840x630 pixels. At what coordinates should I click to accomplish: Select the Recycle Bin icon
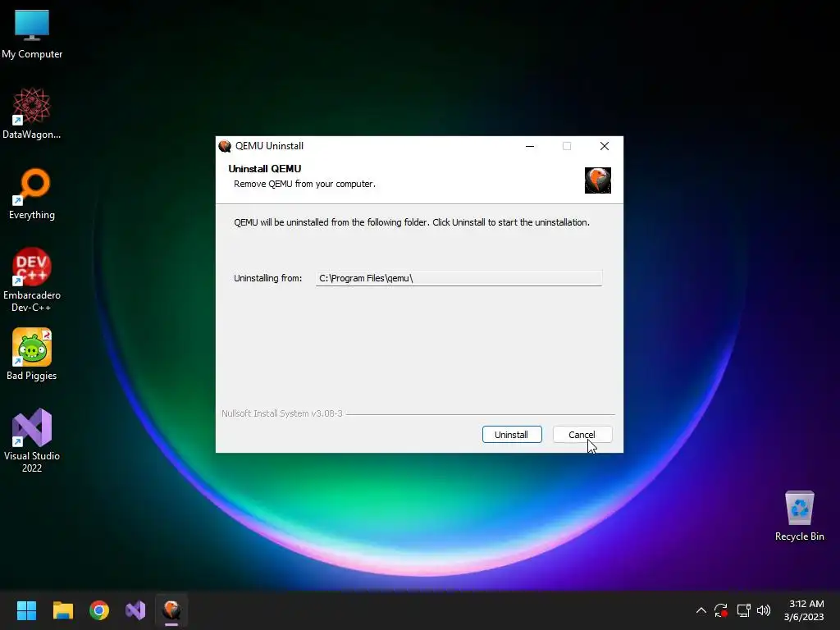(x=799, y=516)
